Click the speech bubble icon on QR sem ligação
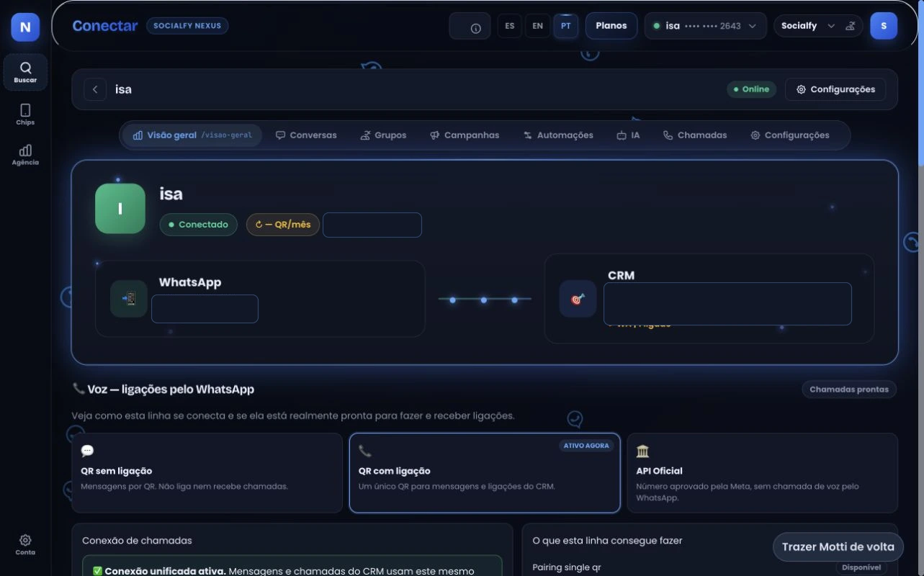Image resolution: width=924 pixels, height=576 pixels. point(87,451)
